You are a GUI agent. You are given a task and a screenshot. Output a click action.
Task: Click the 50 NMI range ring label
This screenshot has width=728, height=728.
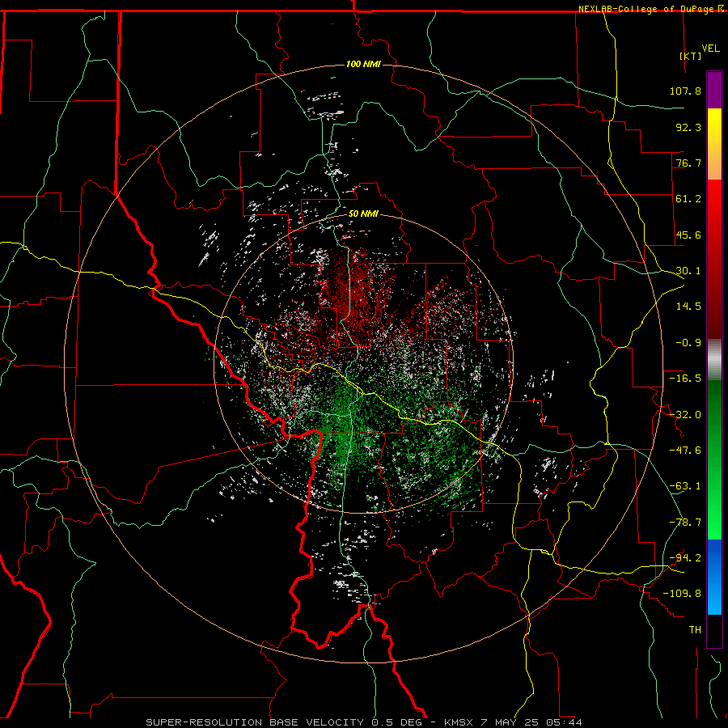pyautogui.click(x=363, y=214)
